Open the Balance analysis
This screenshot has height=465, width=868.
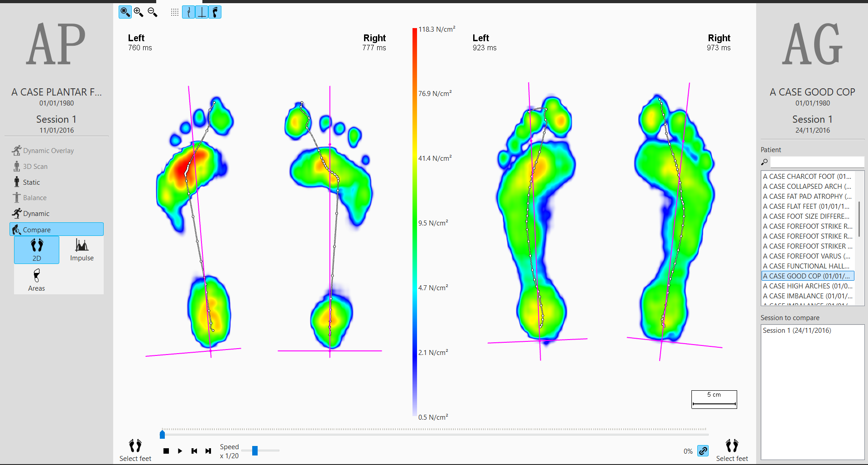point(29,197)
